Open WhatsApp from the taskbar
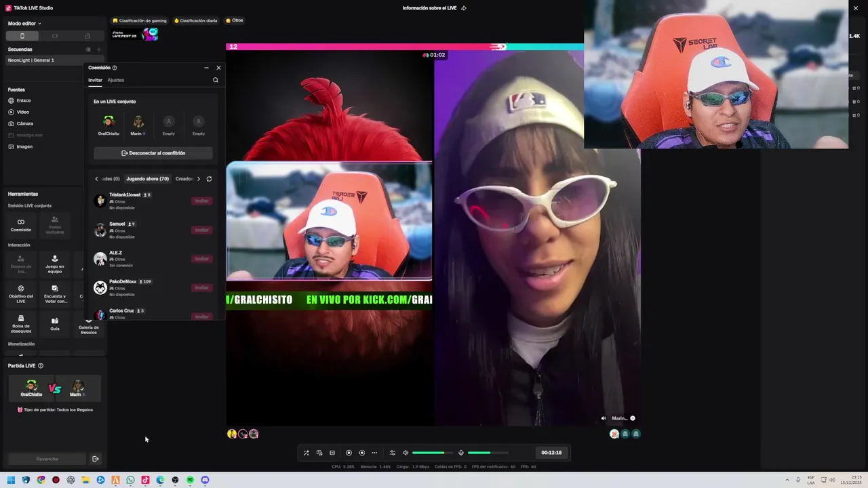868x488 pixels. tap(130, 480)
